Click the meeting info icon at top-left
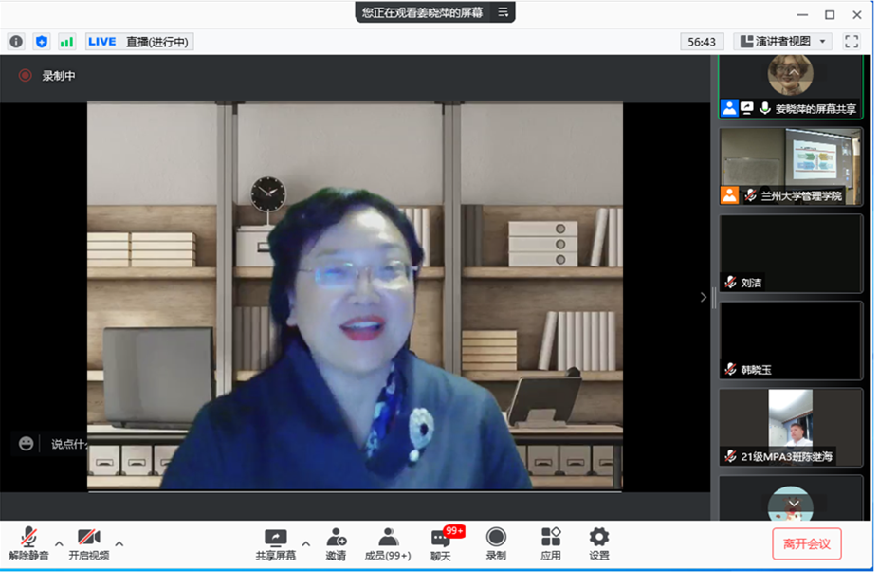 tap(16, 42)
